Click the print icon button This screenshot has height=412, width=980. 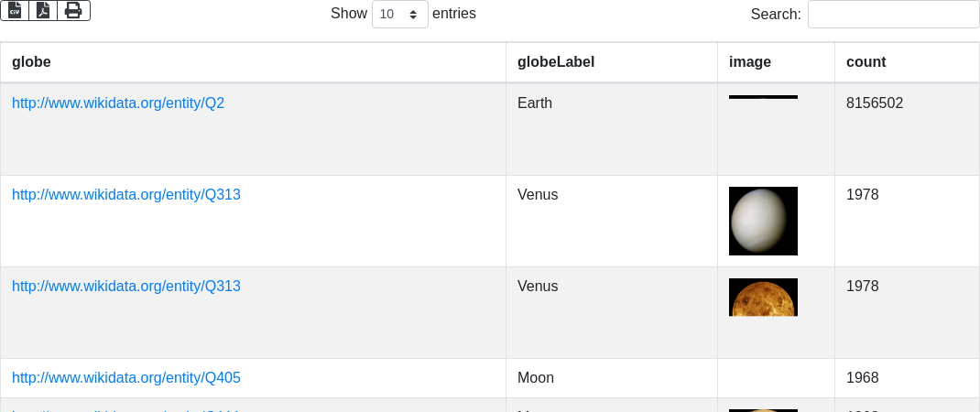tap(73, 10)
